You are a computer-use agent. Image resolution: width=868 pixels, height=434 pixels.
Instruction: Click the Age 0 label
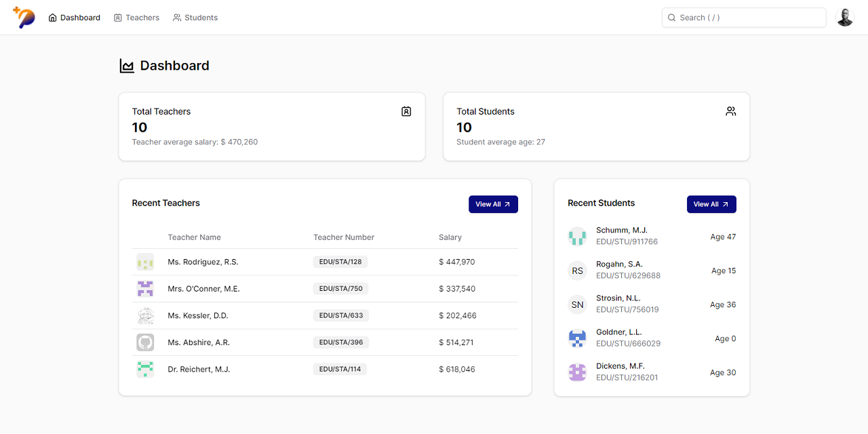coord(726,338)
